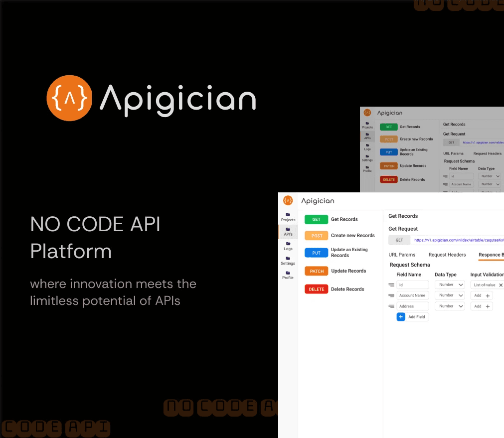Open Data Type dropdown for the Id field

pyautogui.click(x=450, y=285)
